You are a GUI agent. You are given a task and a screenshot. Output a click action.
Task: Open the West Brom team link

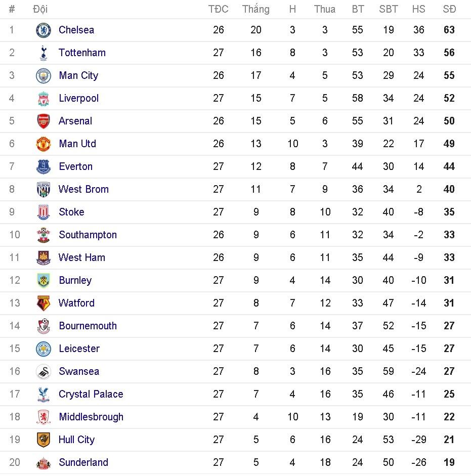click(83, 189)
